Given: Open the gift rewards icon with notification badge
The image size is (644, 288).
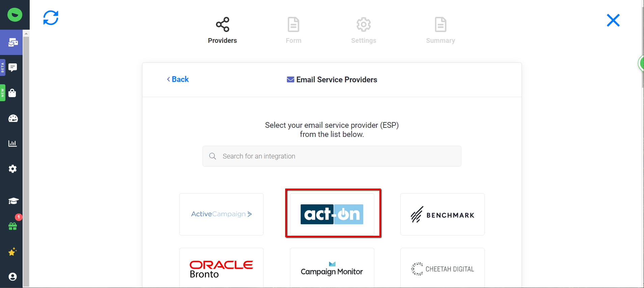Looking at the screenshot, I should (x=12, y=226).
